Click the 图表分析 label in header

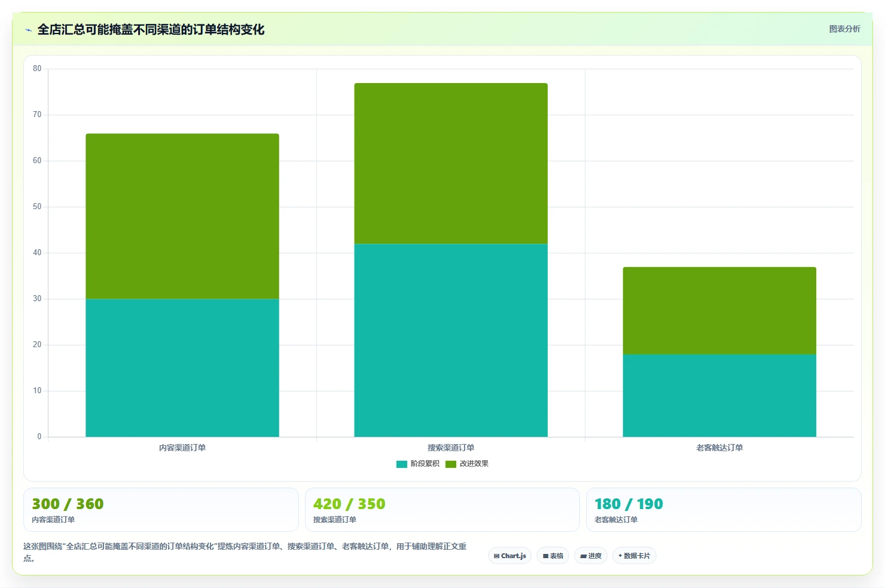coord(844,29)
